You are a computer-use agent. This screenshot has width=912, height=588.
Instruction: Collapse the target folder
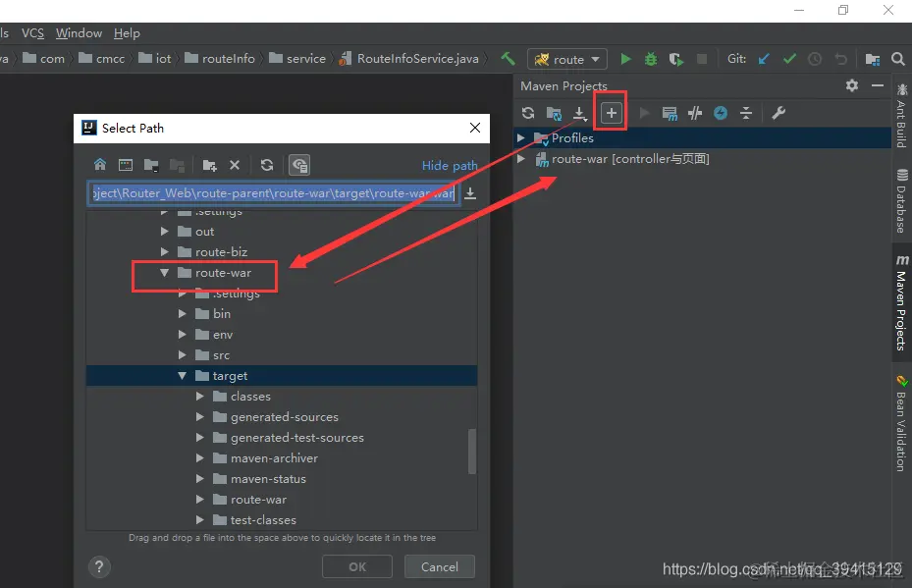tap(182, 376)
